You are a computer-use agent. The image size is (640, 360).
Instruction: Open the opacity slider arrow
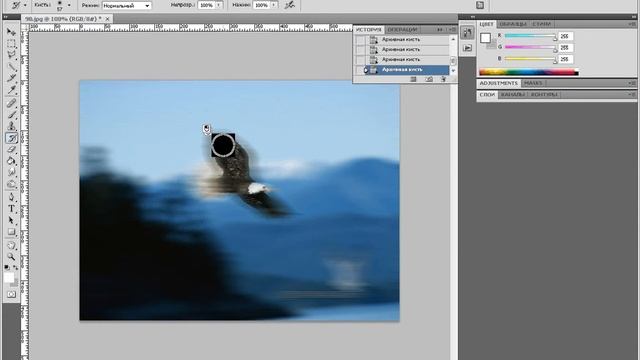pyautogui.click(x=219, y=5)
